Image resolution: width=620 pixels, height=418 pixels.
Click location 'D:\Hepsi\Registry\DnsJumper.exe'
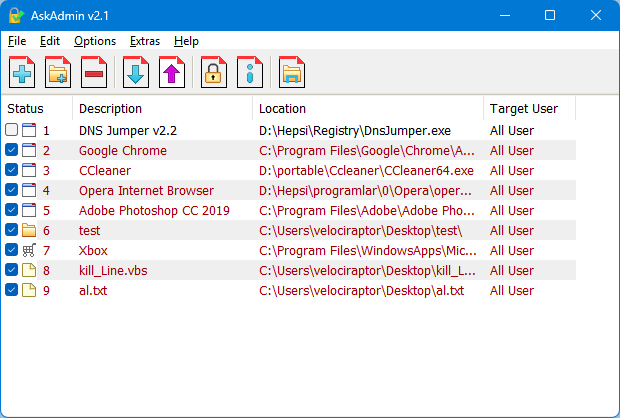pos(355,131)
